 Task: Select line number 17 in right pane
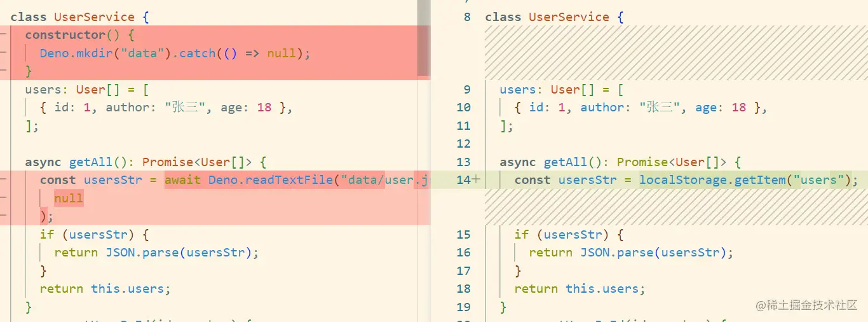(464, 271)
